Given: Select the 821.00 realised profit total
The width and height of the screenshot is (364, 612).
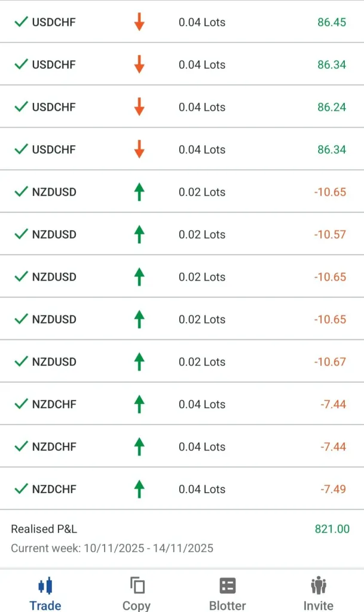Looking at the screenshot, I should (x=332, y=529).
